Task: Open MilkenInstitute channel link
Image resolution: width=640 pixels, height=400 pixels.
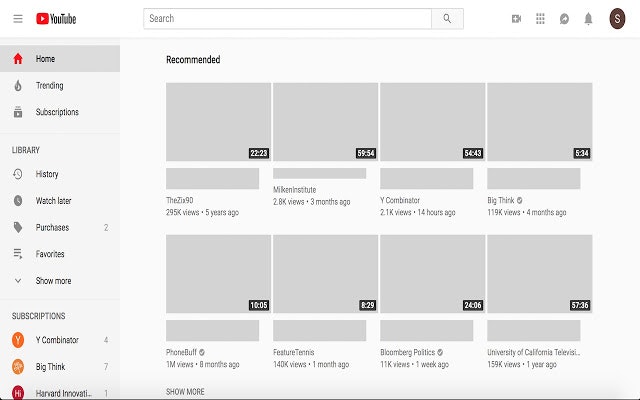Action: point(295,190)
